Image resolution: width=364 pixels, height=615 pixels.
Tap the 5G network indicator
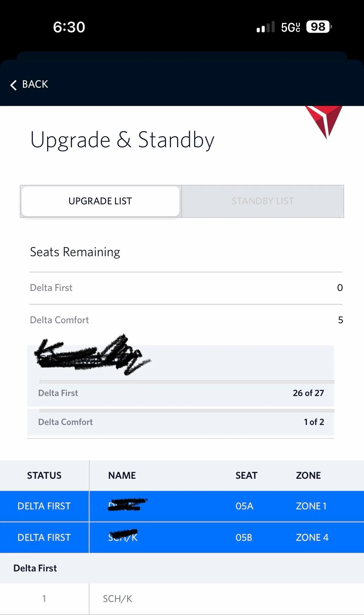click(290, 27)
